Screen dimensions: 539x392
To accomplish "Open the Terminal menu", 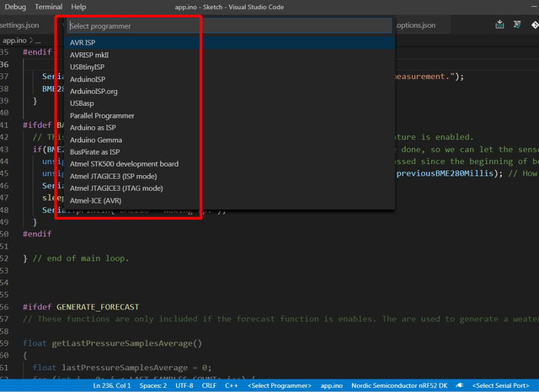I will click(x=49, y=7).
